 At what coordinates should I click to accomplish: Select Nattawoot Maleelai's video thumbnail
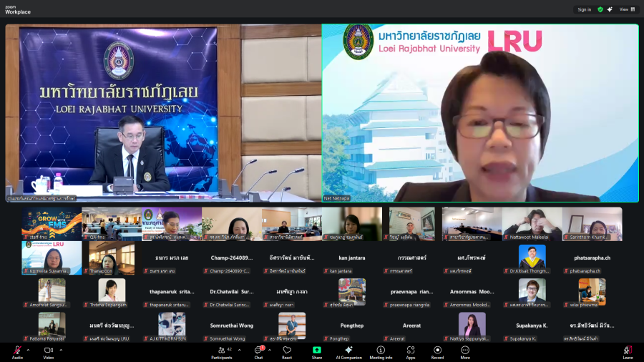tap(531, 224)
